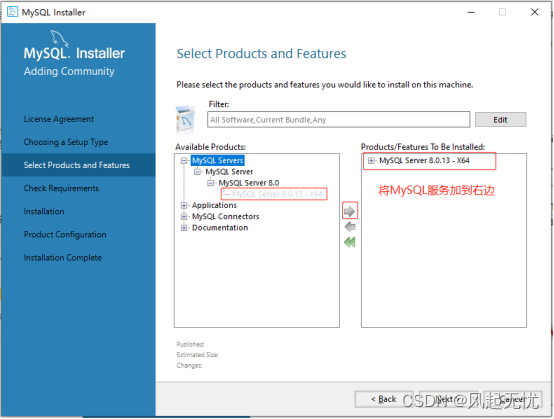This screenshot has width=554, height=419.
Task: Click the Cancel button
Action: point(513,399)
